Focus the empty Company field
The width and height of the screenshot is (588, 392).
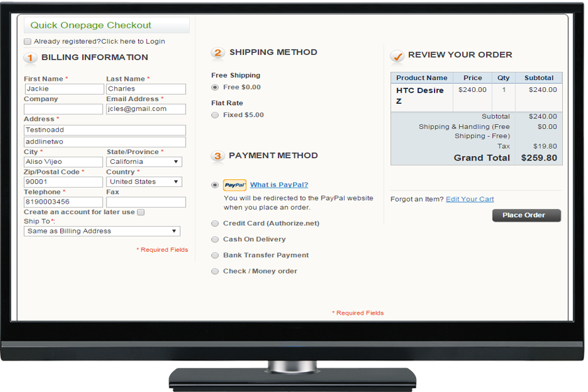coord(63,109)
